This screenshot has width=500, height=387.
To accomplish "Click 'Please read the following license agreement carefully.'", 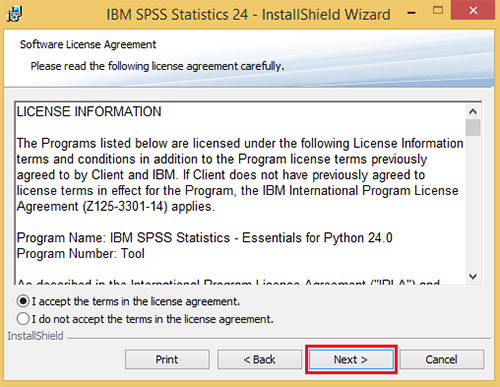I will click(x=157, y=66).
